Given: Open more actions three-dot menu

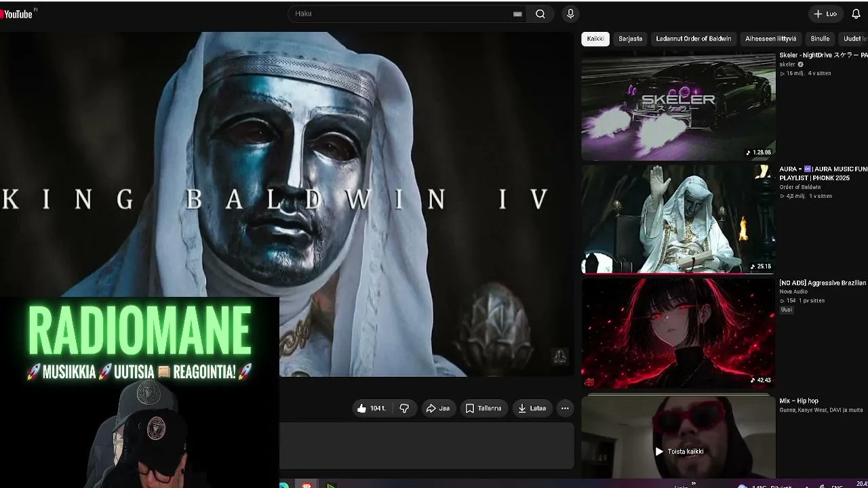Looking at the screenshot, I should click(565, 408).
